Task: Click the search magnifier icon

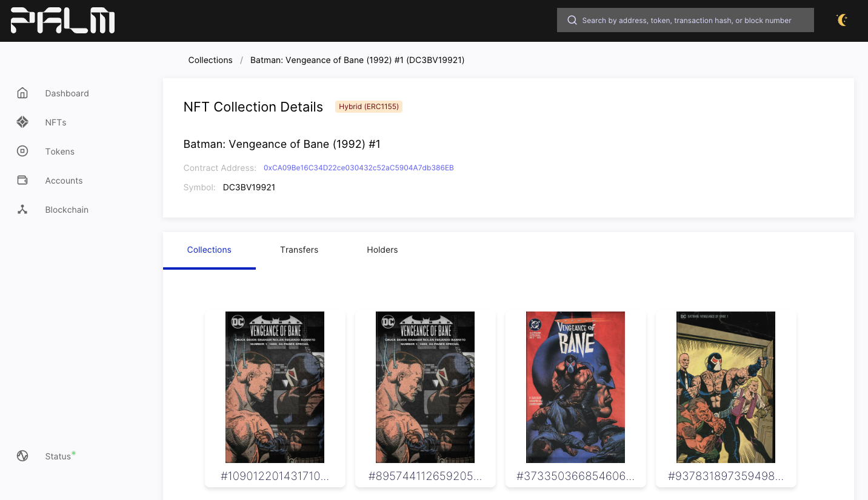Action: point(572,20)
